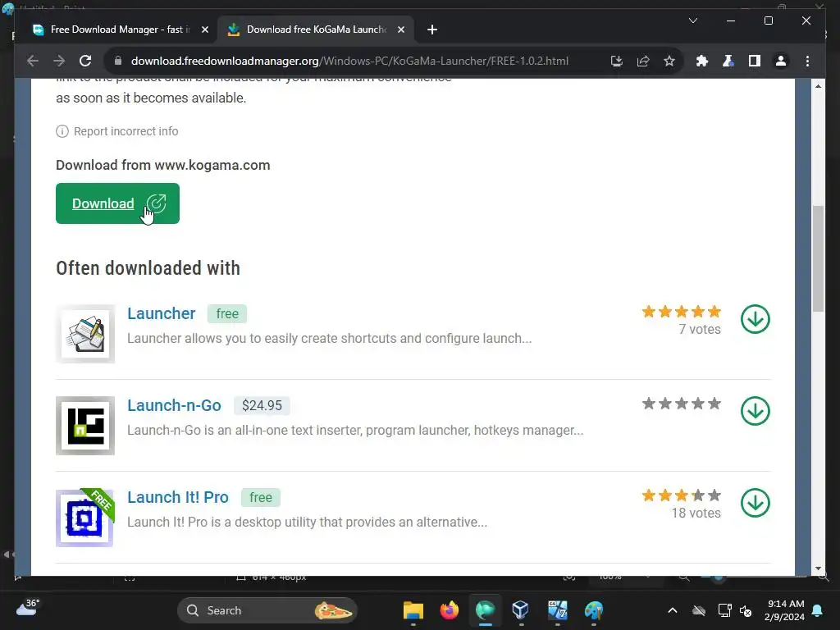Click the muted volume tray icon
Image resolution: width=840 pixels, height=630 pixels.
745,610
